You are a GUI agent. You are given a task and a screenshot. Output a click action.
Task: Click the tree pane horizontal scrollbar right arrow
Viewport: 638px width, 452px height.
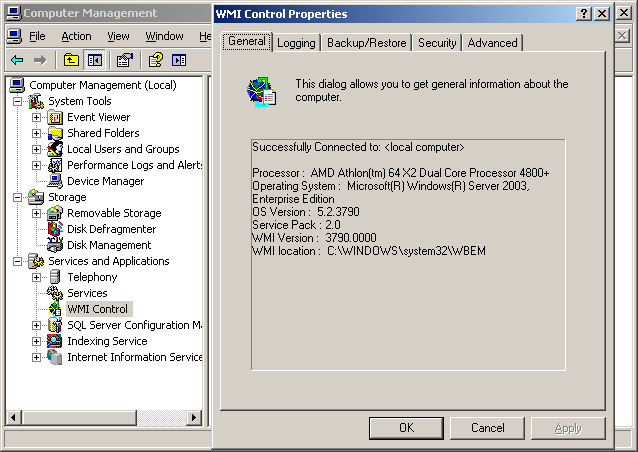[194, 417]
